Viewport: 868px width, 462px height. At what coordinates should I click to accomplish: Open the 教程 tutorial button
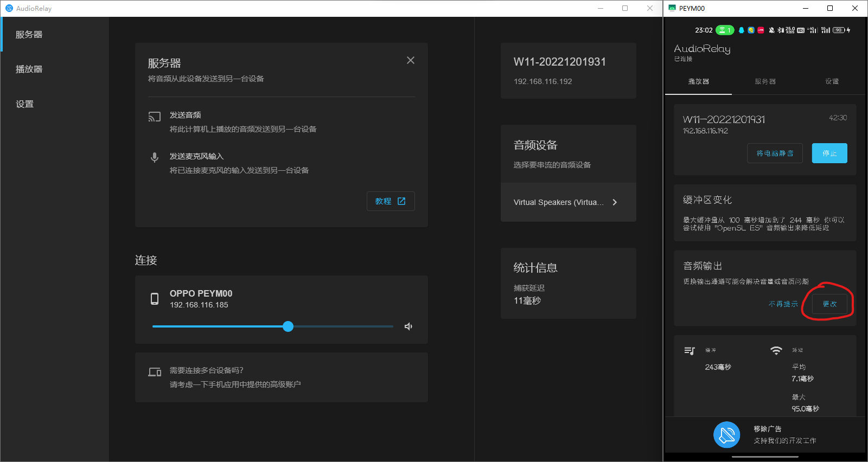point(391,201)
